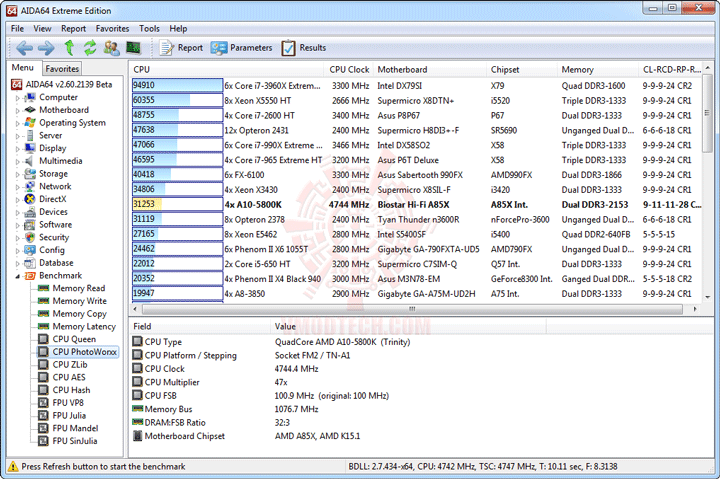This screenshot has height=479, width=720.
Task: Expand the Software tree node
Action: click(17, 225)
